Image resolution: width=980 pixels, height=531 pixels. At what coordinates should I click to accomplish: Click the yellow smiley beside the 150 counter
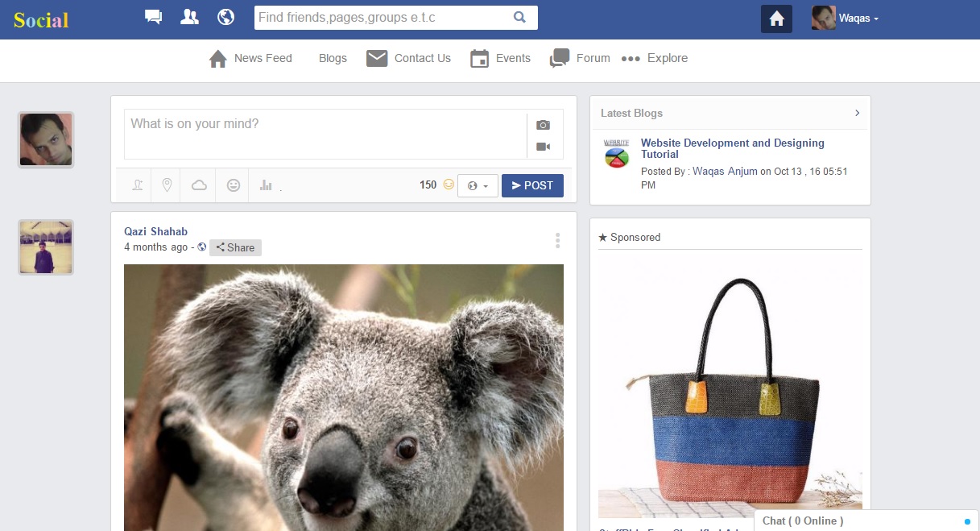pos(449,185)
